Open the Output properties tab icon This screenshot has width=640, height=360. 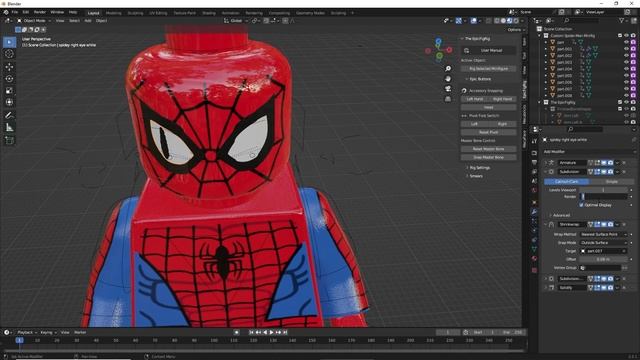coord(534,162)
